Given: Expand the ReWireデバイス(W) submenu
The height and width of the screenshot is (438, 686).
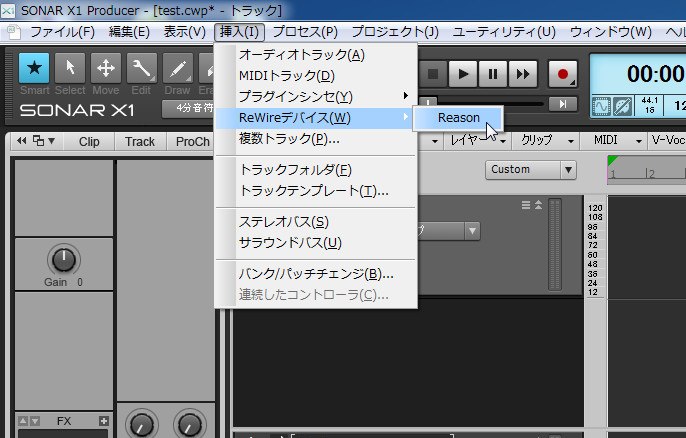Looking at the screenshot, I should tap(315, 118).
